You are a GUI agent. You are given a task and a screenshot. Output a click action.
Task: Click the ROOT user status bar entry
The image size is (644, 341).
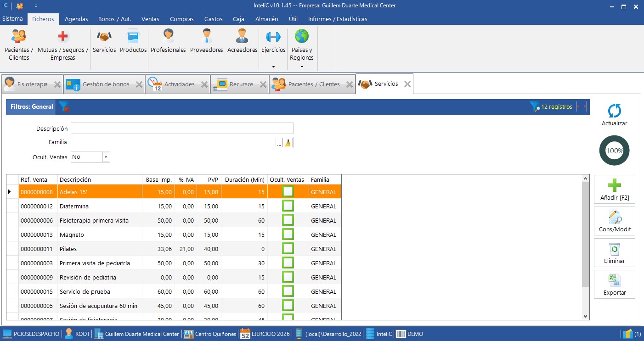click(x=77, y=334)
